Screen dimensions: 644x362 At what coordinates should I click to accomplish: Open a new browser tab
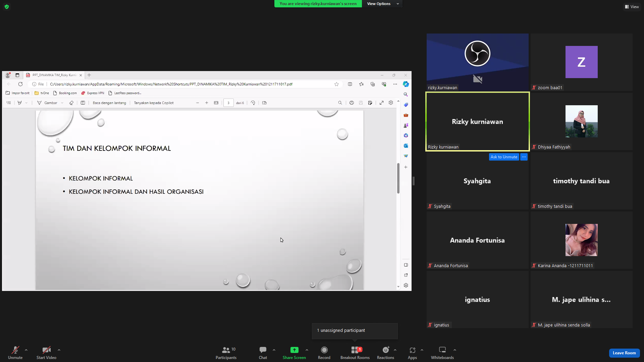click(x=89, y=75)
